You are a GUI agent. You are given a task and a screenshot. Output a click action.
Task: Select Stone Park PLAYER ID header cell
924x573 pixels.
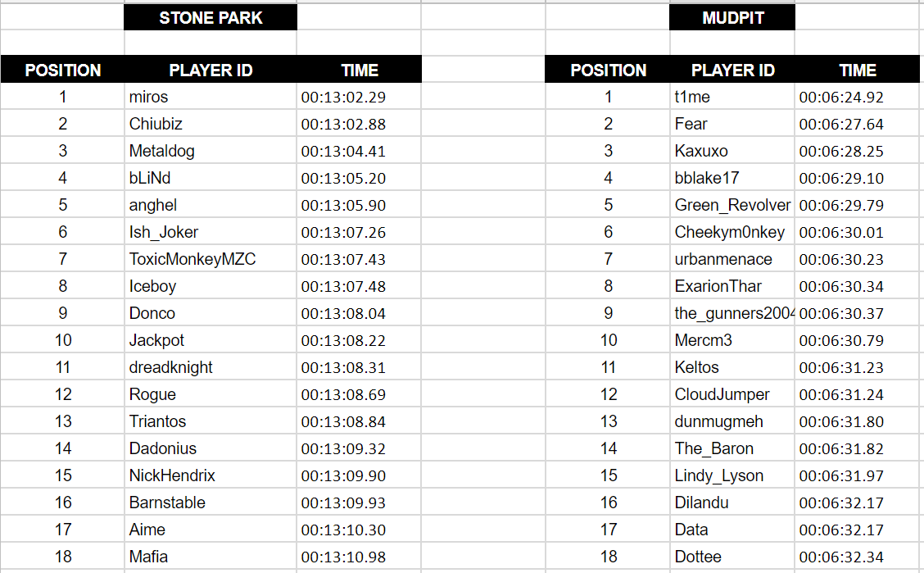pyautogui.click(x=211, y=70)
